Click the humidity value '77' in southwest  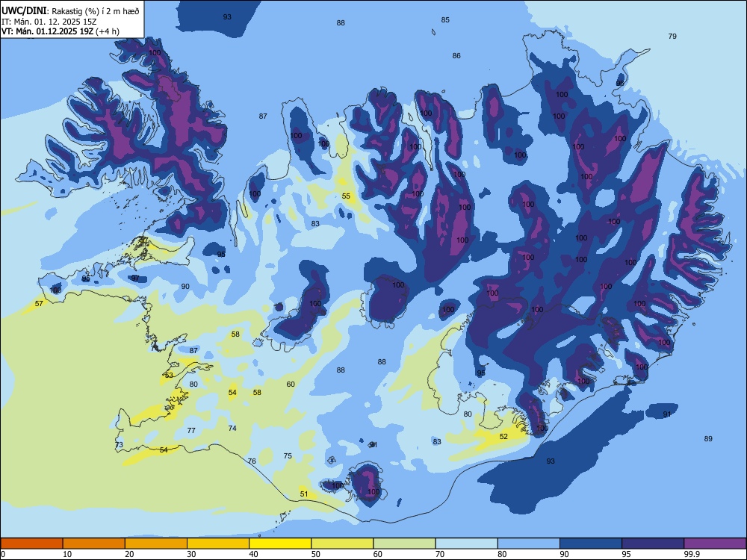[x=191, y=431]
